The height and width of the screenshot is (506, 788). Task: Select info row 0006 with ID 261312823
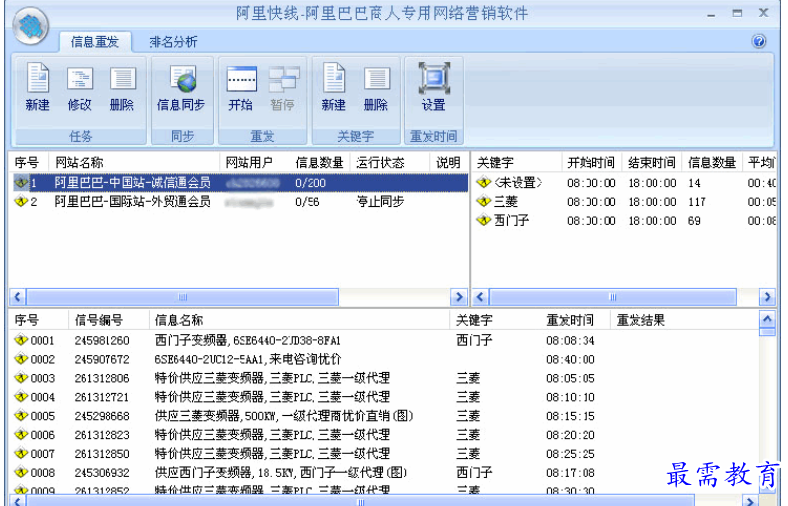pyautogui.click(x=383, y=435)
